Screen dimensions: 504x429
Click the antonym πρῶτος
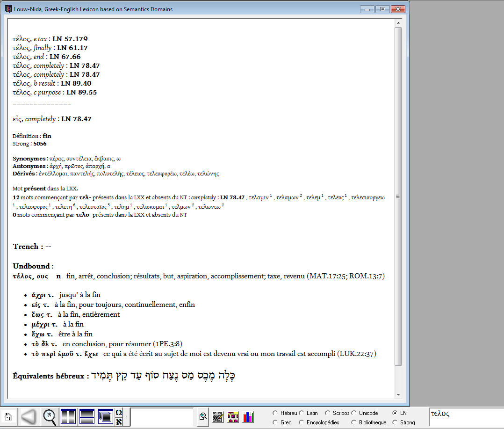[73, 166]
